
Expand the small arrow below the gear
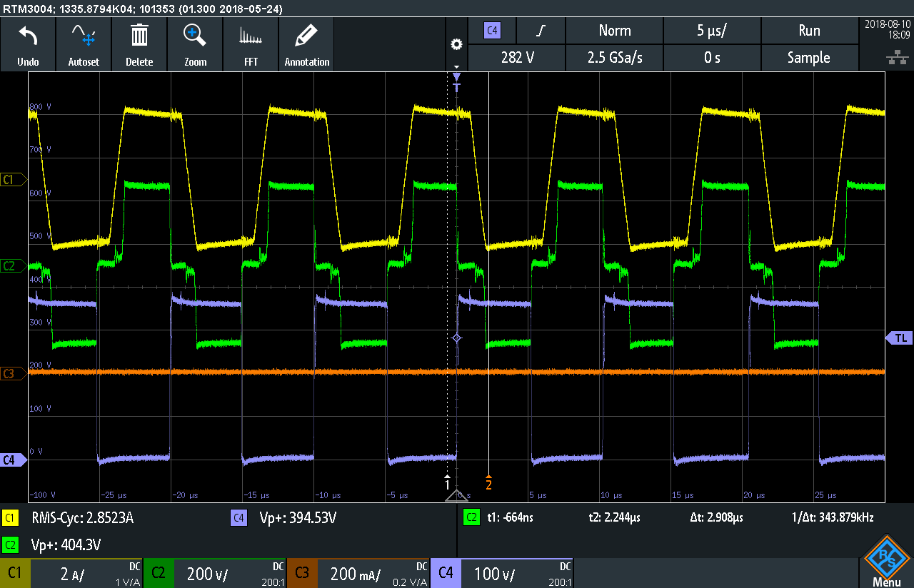click(x=456, y=66)
